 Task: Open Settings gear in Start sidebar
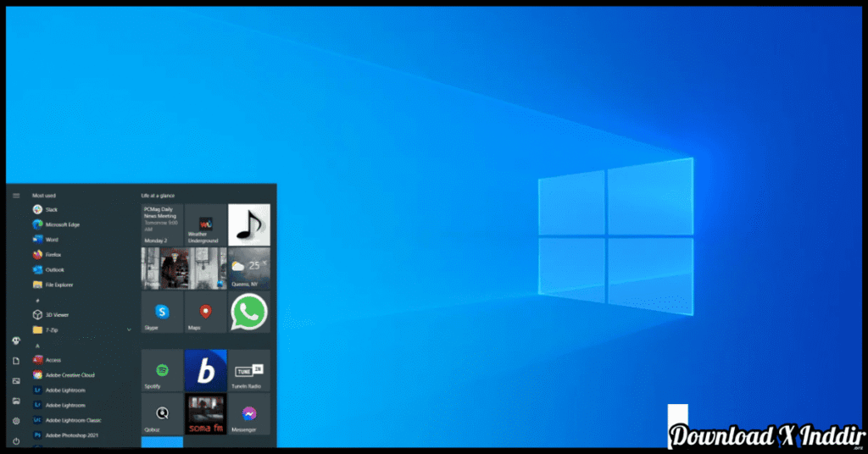point(16,421)
